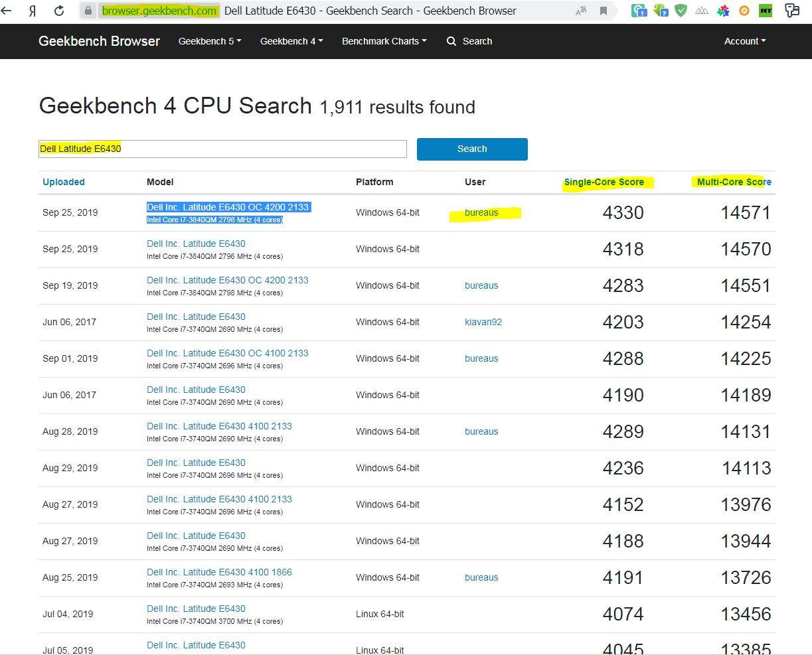Screen dimensions: 812x655
Task: Open the 4100 2133 result scoring 4152
Action: pyautogui.click(x=219, y=499)
